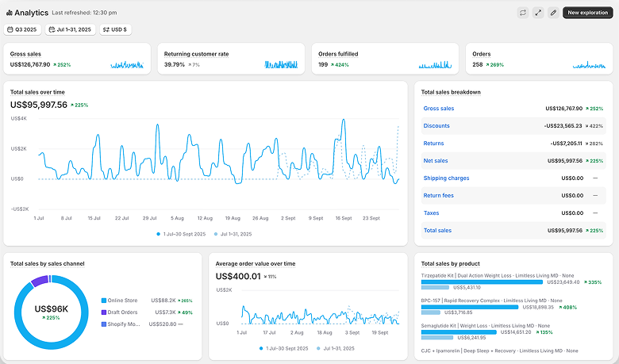Image resolution: width=619 pixels, height=364 pixels.
Task: Click the expand fullscreen icon button
Action: (x=538, y=13)
